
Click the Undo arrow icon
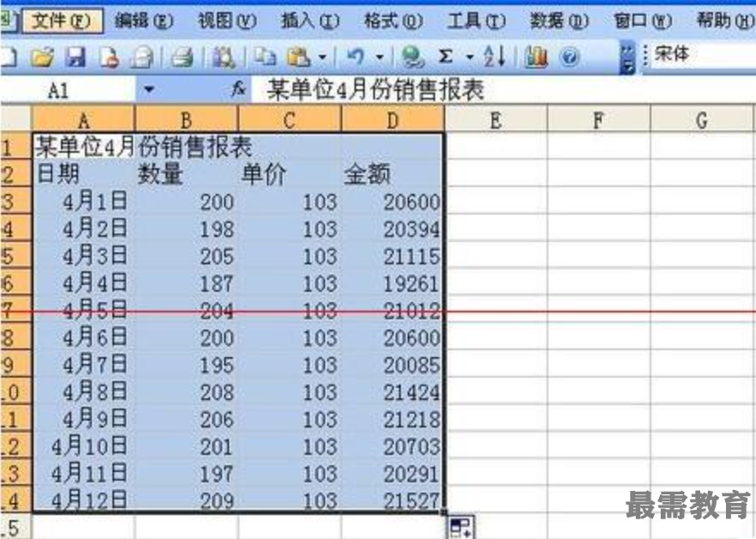coord(355,58)
